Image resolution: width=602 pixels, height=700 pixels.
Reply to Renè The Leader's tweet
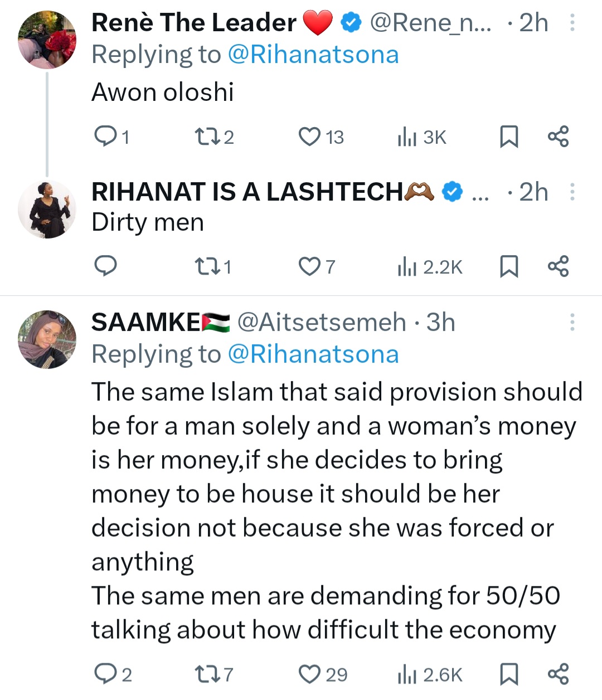(x=105, y=136)
